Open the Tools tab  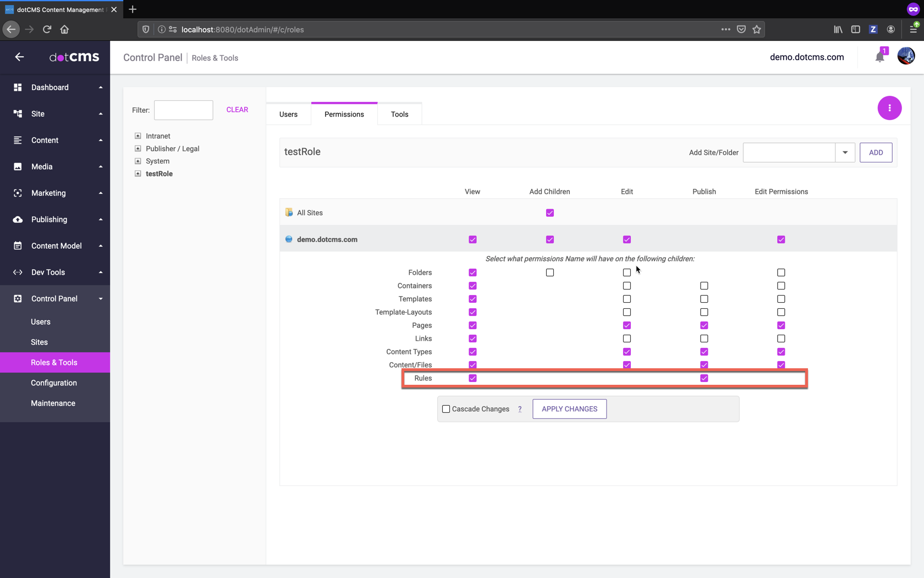(x=399, y=114)
